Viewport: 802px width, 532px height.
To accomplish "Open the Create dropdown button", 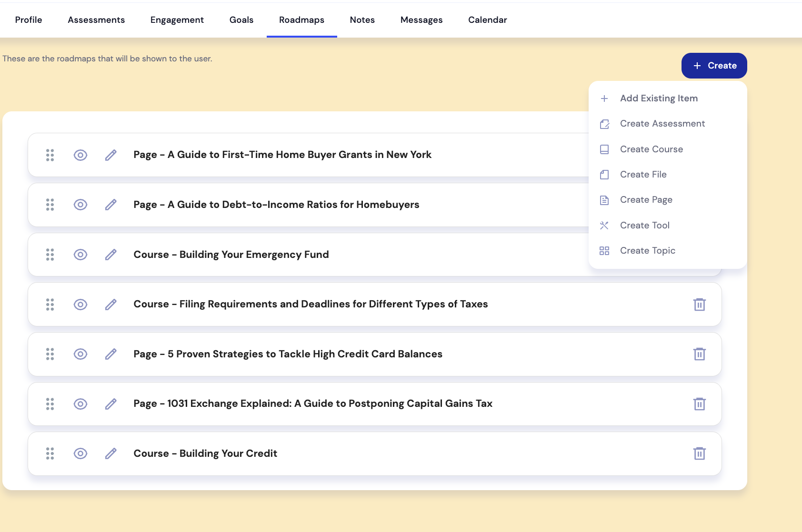I will 714,66.
